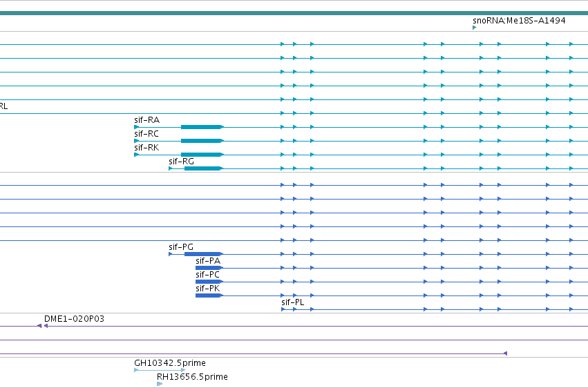This screenshot has height=388, width=588.
Task: Click the sif-PL start arrow glyph
Action: 283,309
